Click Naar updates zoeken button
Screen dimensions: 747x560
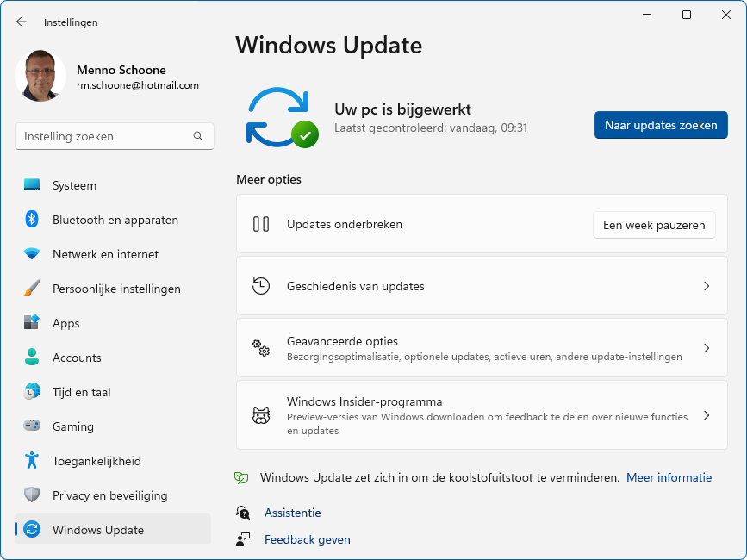click(661, 125)
